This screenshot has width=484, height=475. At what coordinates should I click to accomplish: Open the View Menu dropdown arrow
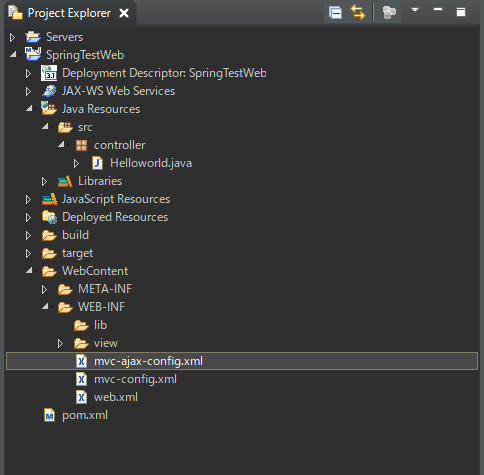point(415,10)
